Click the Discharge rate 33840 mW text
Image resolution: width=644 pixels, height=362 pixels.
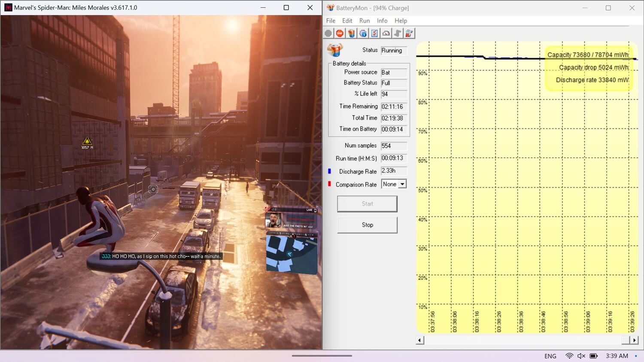(x=592, y=80)
